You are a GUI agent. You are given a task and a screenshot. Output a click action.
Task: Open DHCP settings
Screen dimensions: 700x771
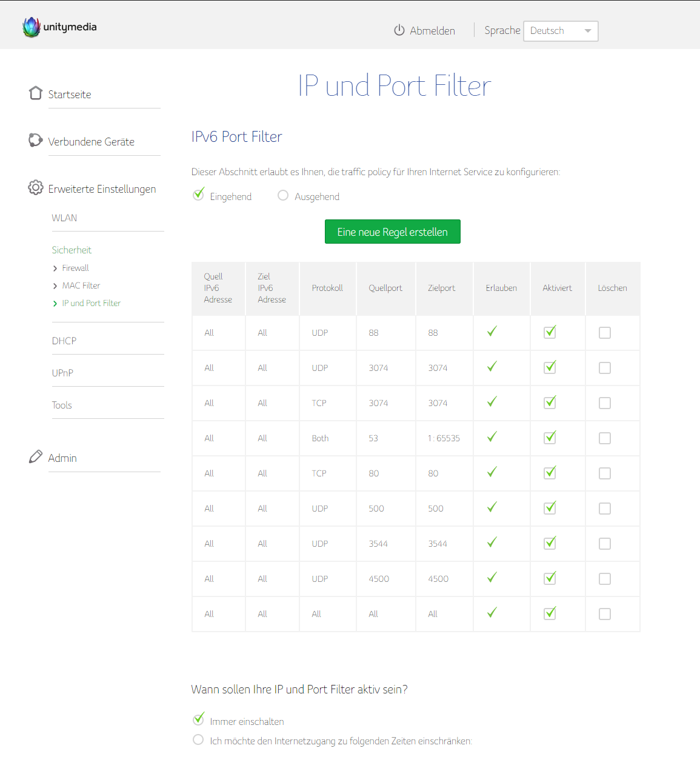(x=64, y=341)
